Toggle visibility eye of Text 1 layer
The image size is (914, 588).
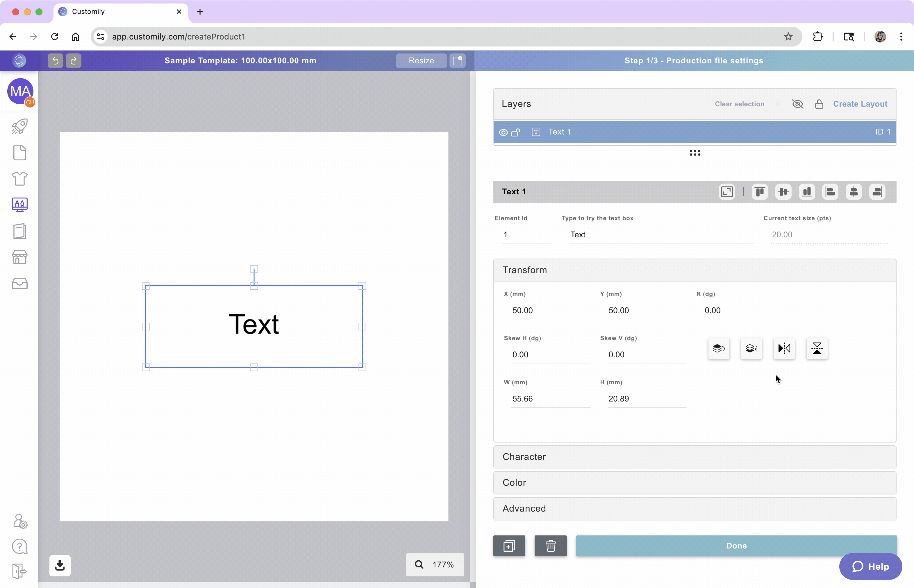[x=503, y=132]
